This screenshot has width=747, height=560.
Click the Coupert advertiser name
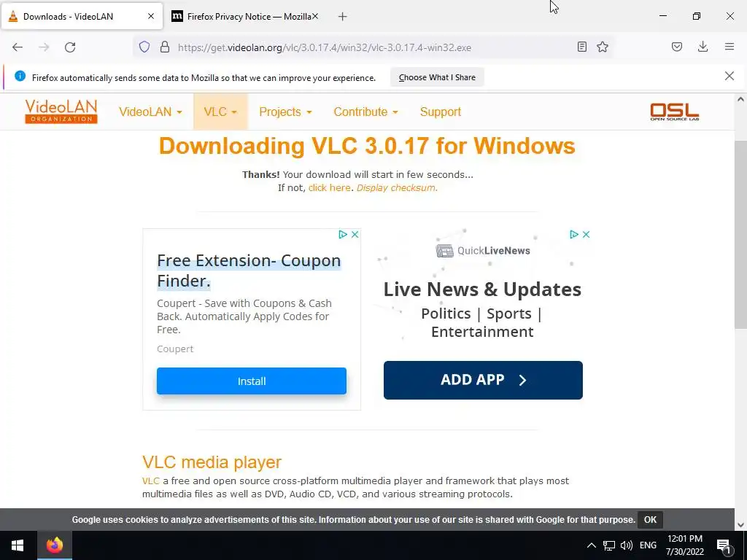(x=175, y=349)
